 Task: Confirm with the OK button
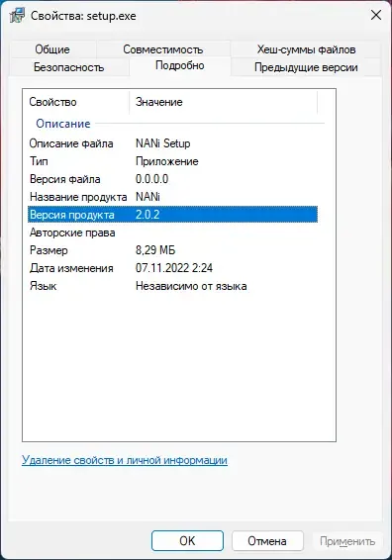pyautogui.click(x=188, y=541)
